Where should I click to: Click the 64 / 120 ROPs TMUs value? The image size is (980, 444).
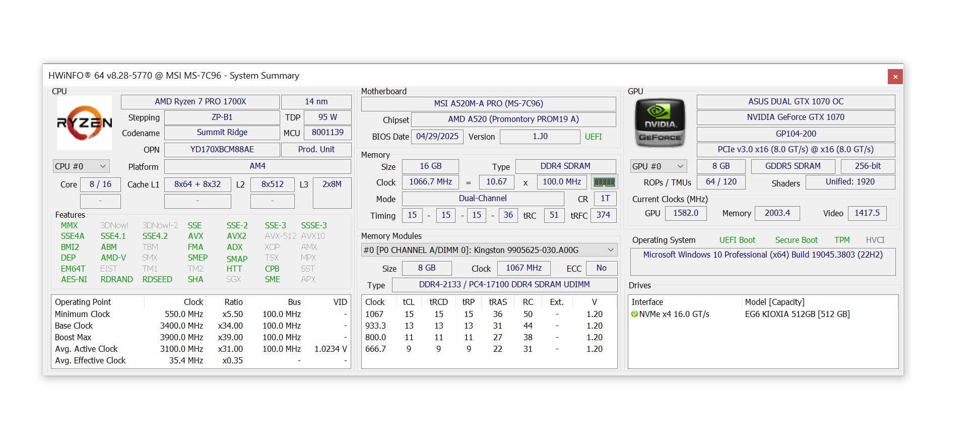tap(721, 182)
